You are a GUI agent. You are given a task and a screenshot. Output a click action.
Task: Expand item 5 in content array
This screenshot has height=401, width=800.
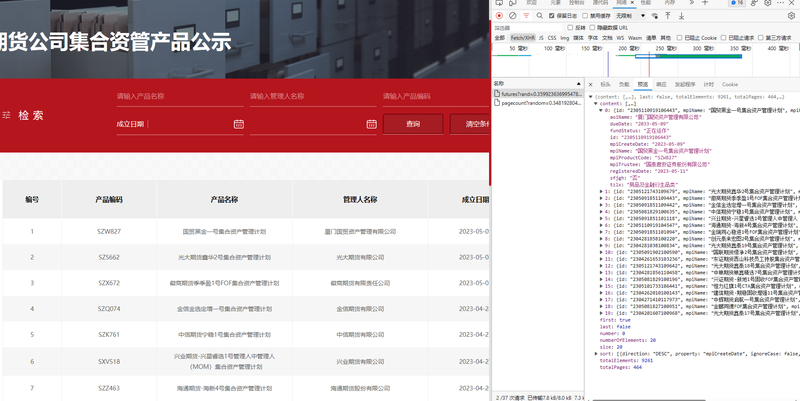coord(601,218)
